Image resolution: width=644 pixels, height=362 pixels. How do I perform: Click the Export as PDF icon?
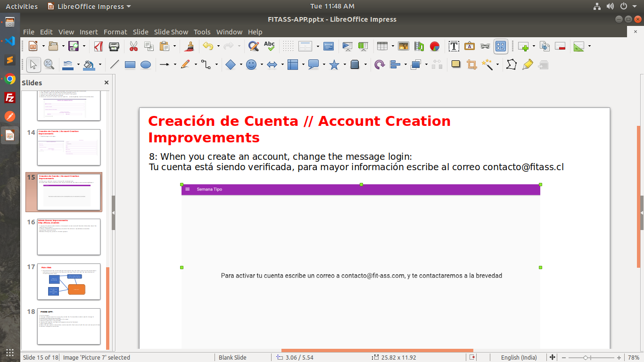(99, 46)
